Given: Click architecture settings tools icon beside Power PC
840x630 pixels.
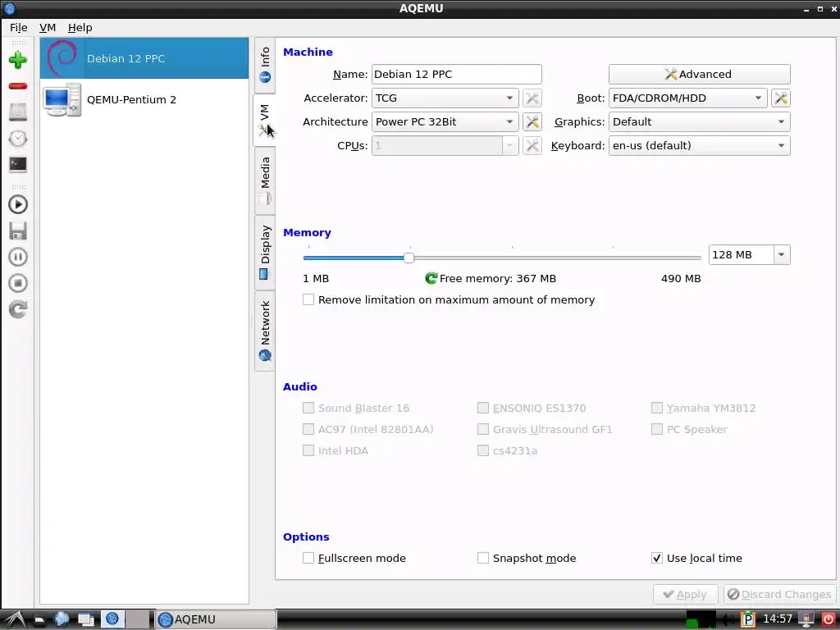Looking at the screenshot, I should click(x=532, y=121).
